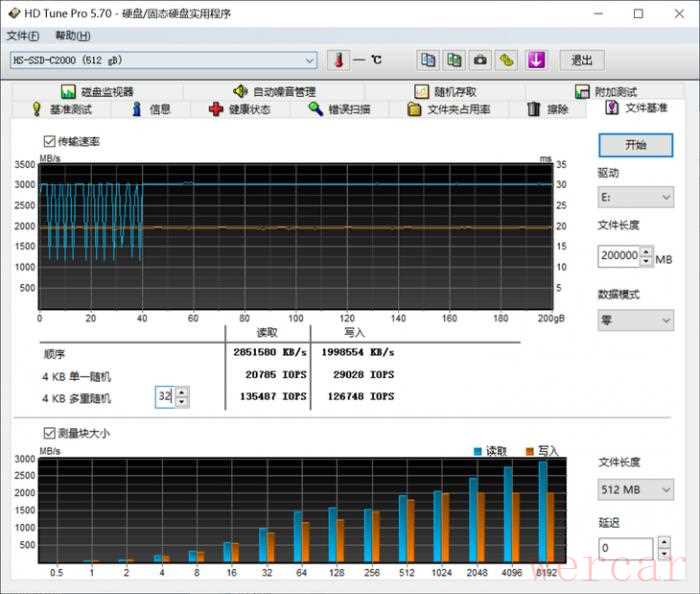
Task: Open the 健康状态 health tab
Action: coord(239,109)
